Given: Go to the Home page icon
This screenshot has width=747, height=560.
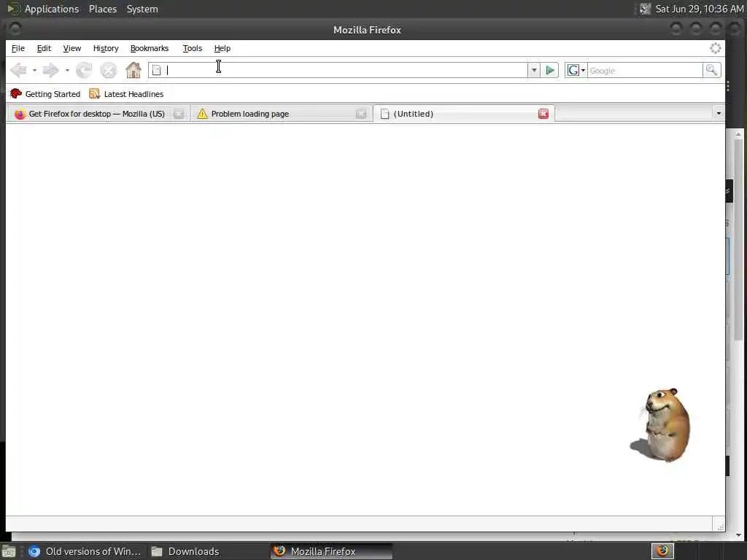Looking at the screenshot, I should (133, 71).
